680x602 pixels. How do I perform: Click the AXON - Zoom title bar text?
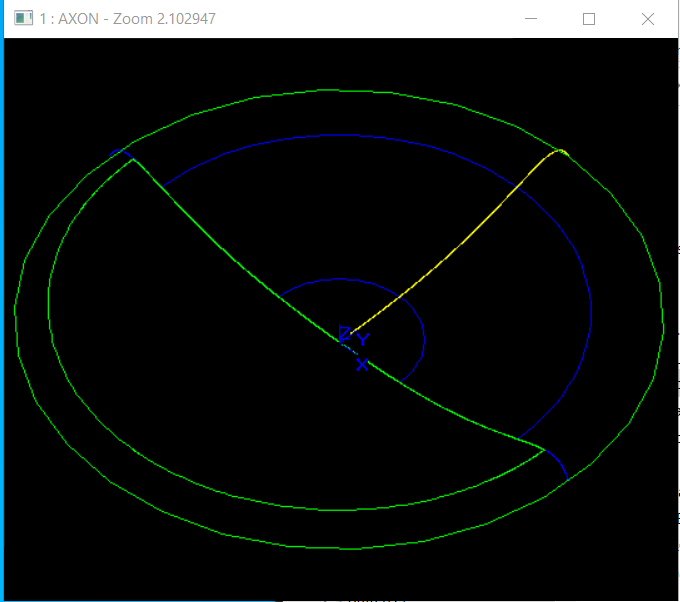tap(127, 19)
